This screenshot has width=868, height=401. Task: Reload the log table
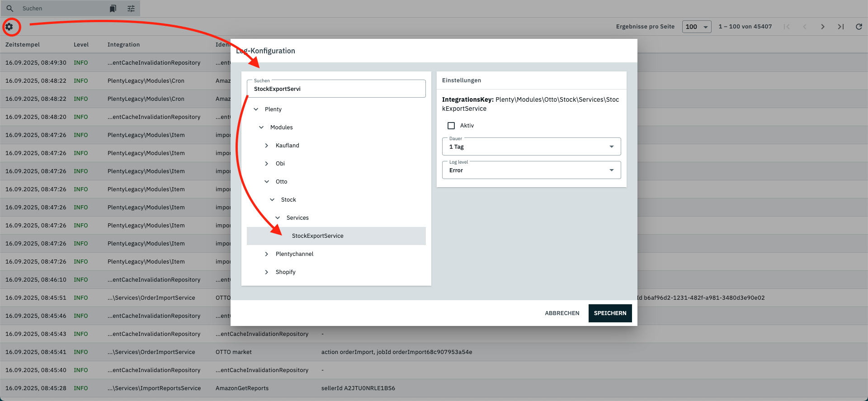pyautogui.click(x=859, y=27)
